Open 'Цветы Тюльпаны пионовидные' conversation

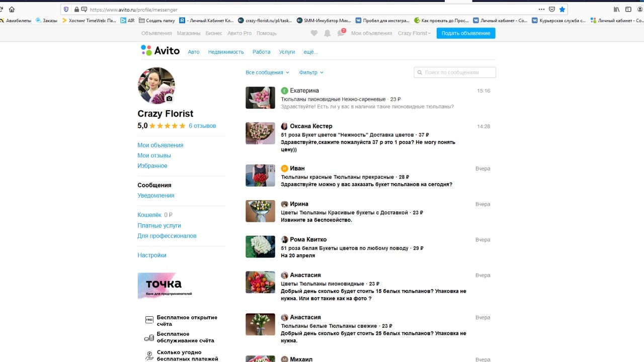pyautogui.click(x=368, y=287)
